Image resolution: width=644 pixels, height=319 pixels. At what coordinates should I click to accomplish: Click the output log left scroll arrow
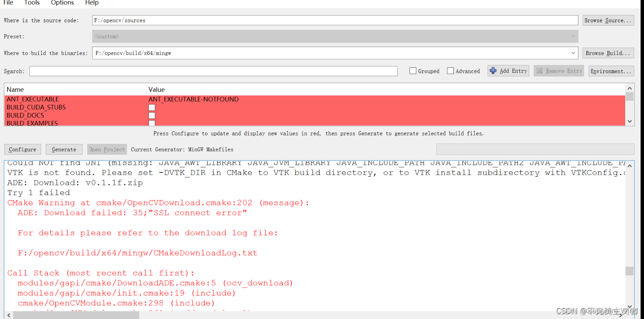pos(9,315)
